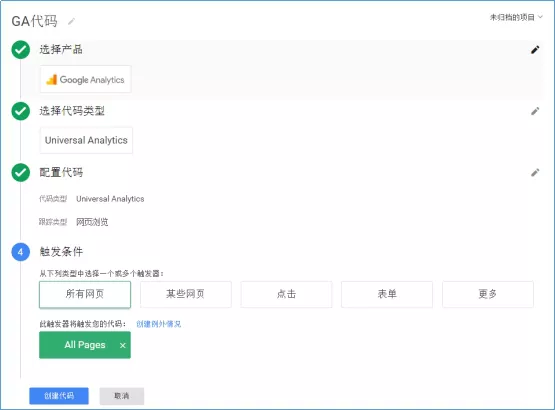
Task: Click the 网页浏览 tracking type value
Action: click(92, 222)
